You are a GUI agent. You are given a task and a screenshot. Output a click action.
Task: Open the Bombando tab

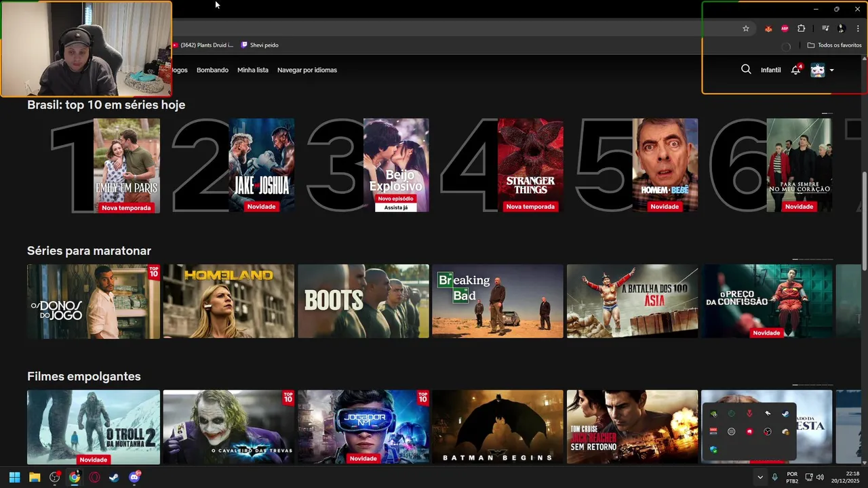pos(212,70)
